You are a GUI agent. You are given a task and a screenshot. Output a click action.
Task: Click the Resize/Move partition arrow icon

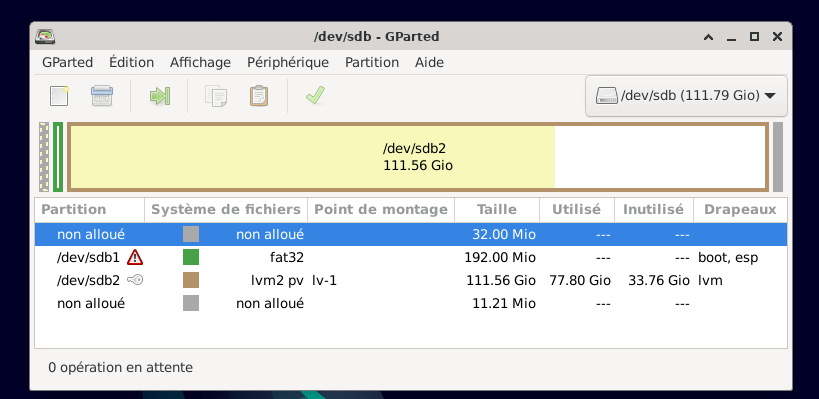[x=159, y=96]
